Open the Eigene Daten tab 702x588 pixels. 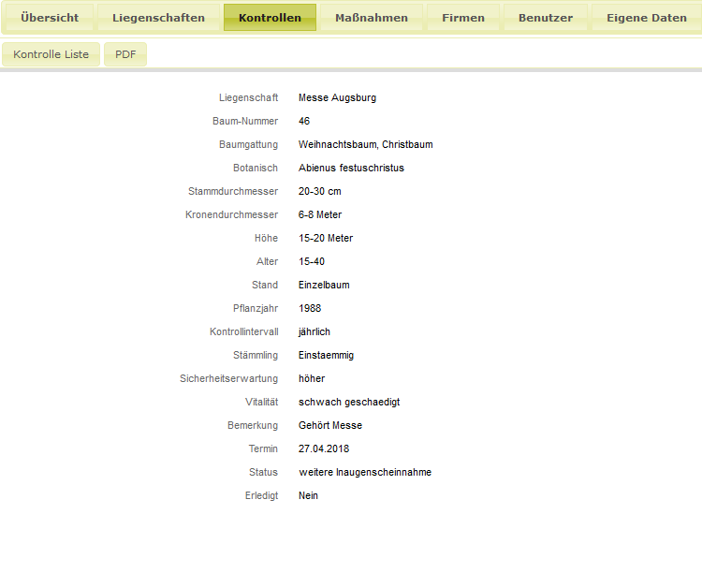(x=646, y=18)
